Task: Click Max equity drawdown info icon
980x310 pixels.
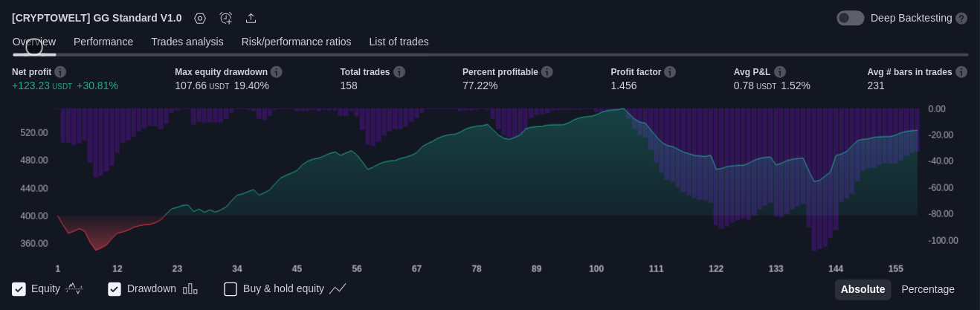Action: pos(277,72)
